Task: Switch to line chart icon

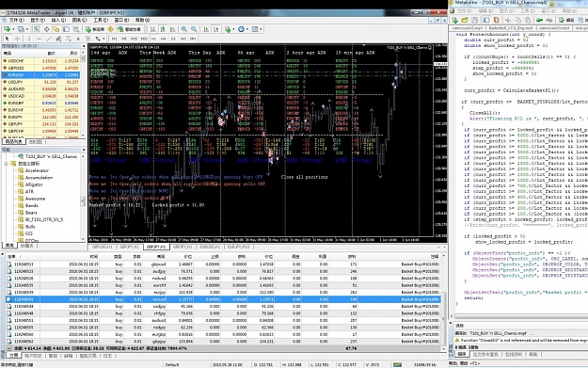Action: tap(172, 29)
